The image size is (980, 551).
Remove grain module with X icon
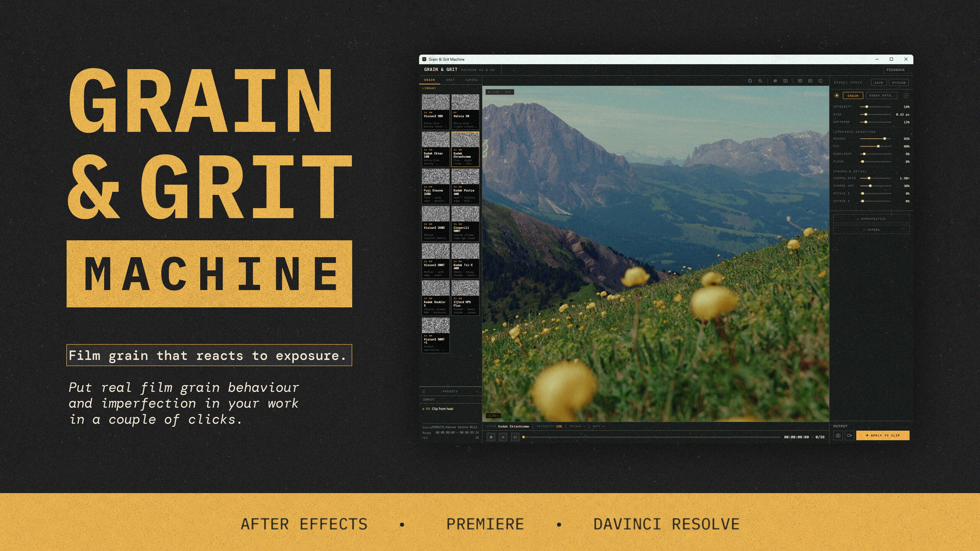pyautogui.click(x=906, y=96)
